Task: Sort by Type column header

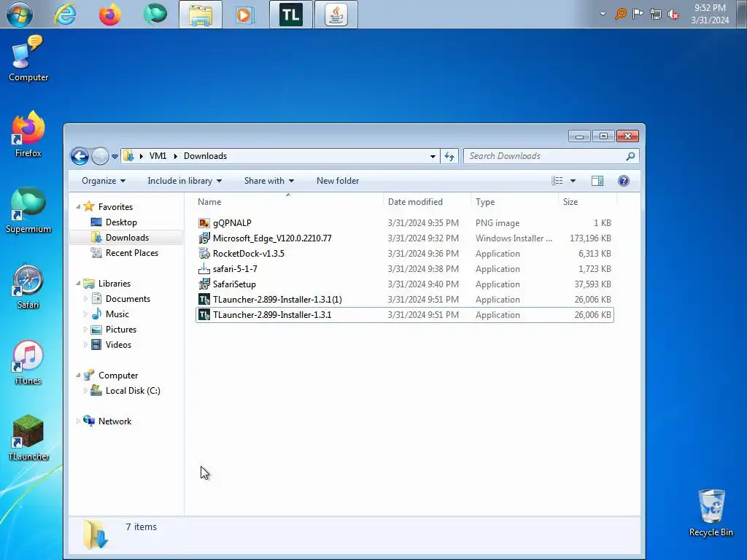Action: coord(514,202)
